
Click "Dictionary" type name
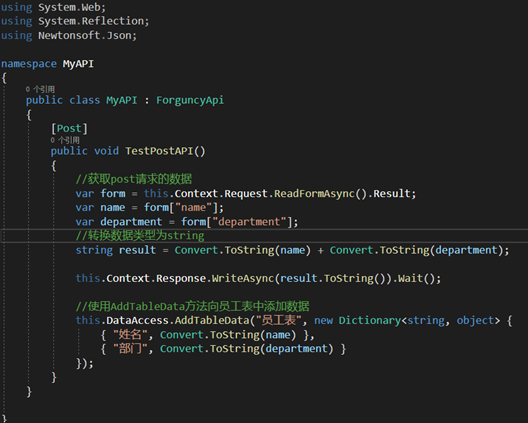coord(370,320)
